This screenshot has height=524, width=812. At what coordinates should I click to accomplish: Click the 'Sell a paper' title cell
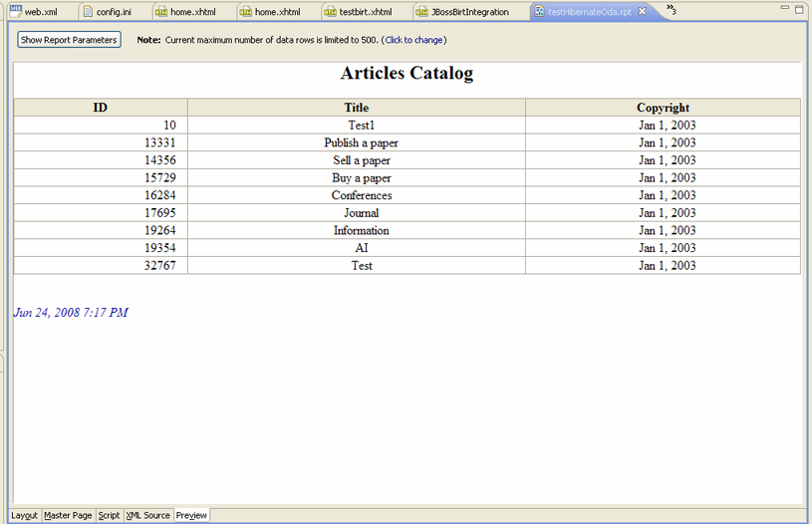point(357,160)
